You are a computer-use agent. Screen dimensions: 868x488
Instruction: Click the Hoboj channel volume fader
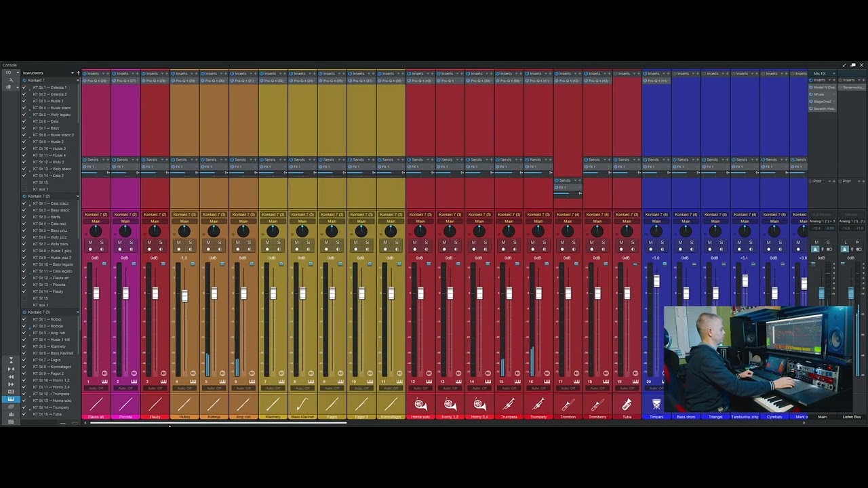[x=184, y=296]
